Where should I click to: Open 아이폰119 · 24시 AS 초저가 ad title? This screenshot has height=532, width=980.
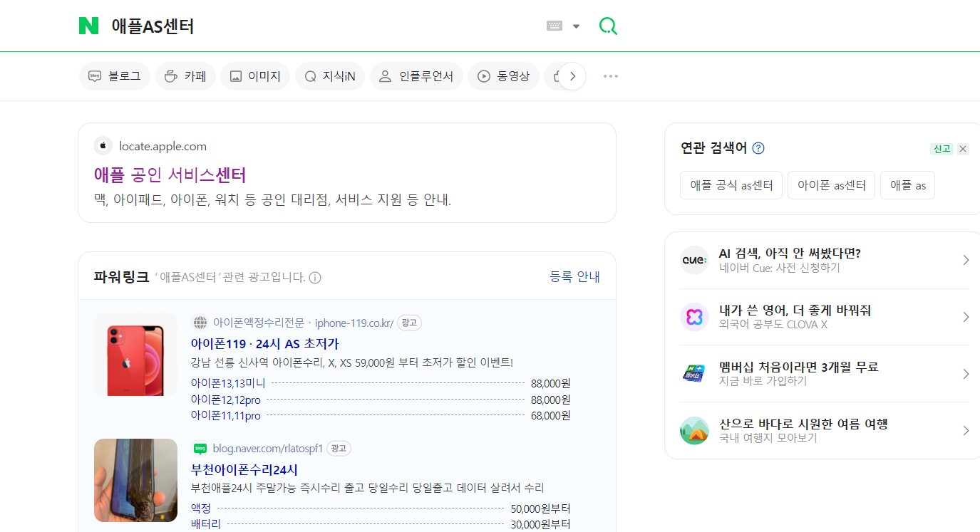(264, 343)
